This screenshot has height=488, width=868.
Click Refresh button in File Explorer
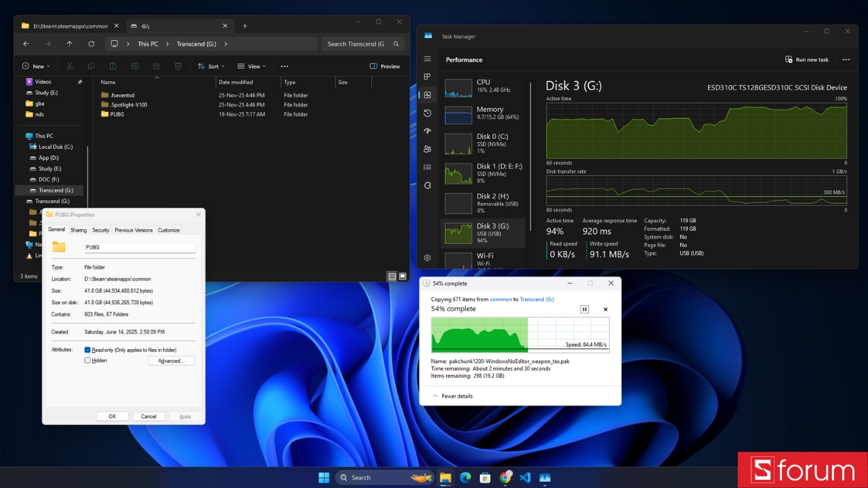(91, 44)
